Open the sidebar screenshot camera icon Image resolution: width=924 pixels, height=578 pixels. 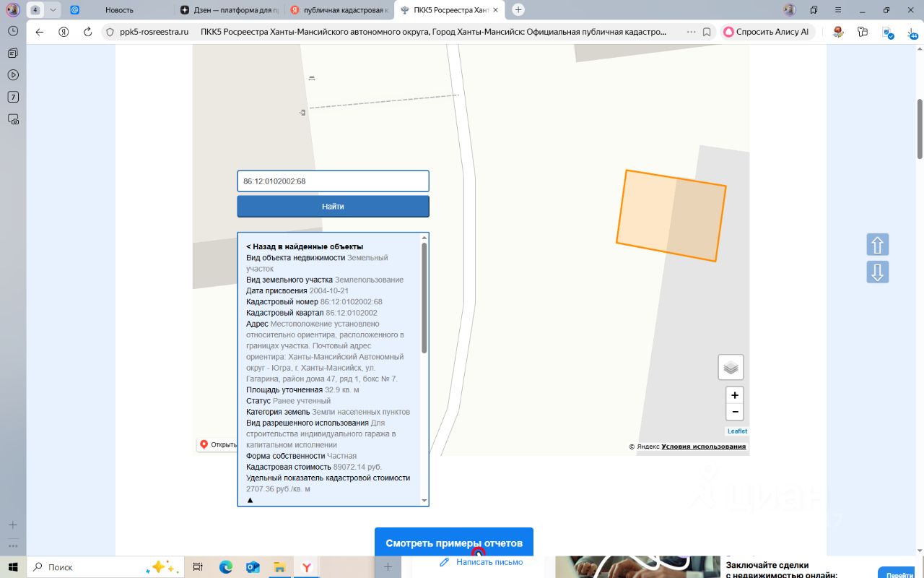click(13, 119)
